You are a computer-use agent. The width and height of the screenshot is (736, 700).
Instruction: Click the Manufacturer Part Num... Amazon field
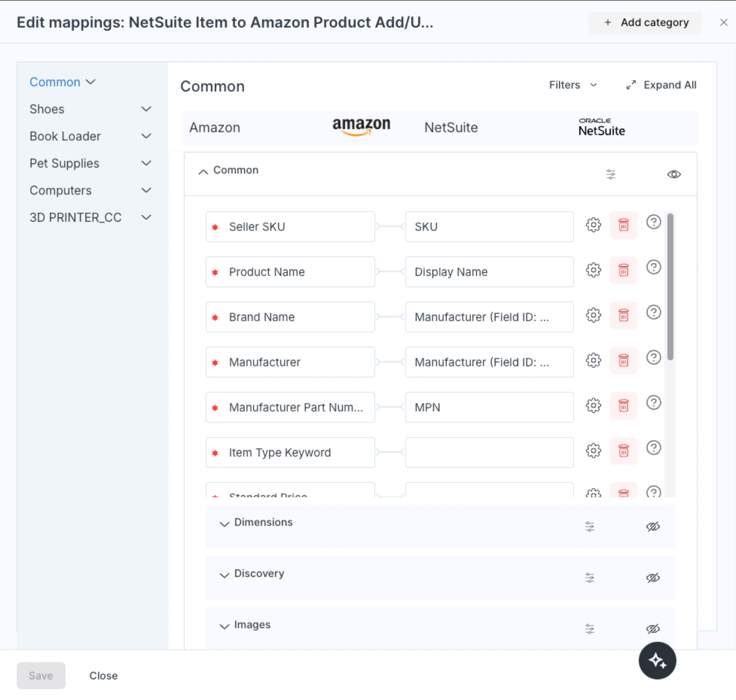290,407
